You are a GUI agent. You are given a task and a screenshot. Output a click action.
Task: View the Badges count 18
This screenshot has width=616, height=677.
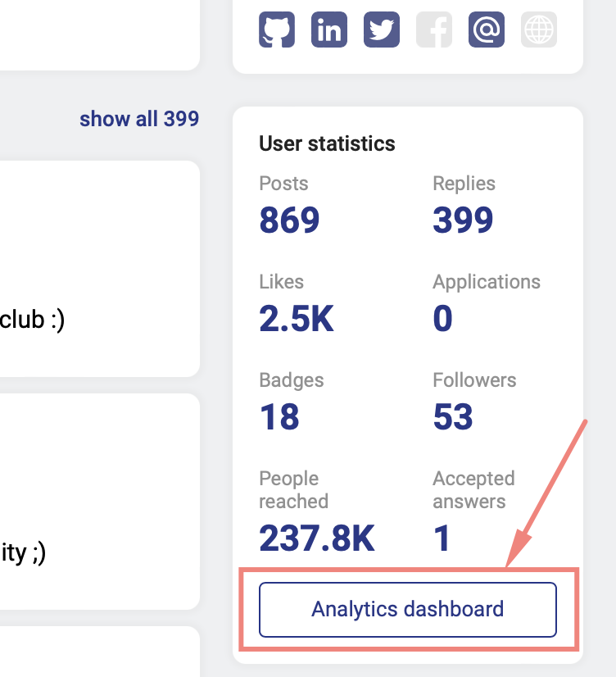279,417
